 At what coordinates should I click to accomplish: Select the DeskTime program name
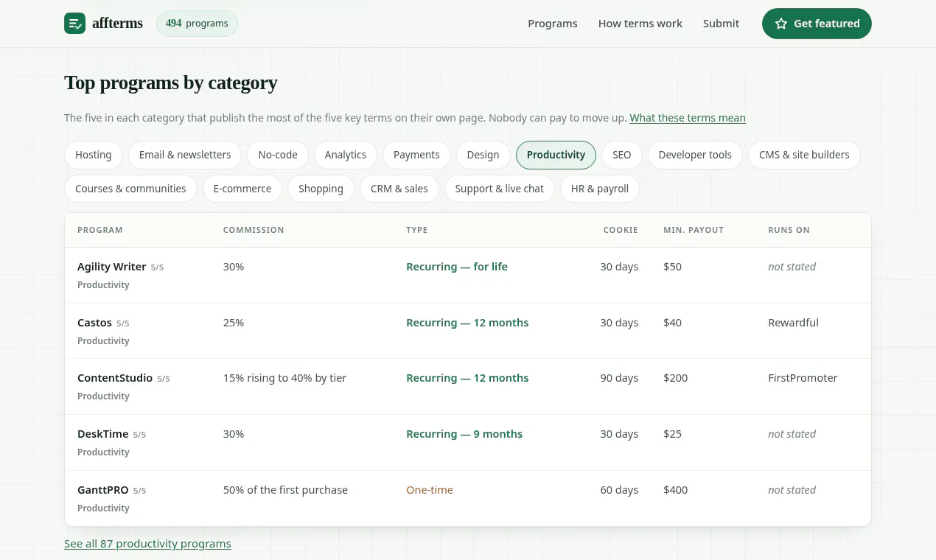(x=103, y=434)
